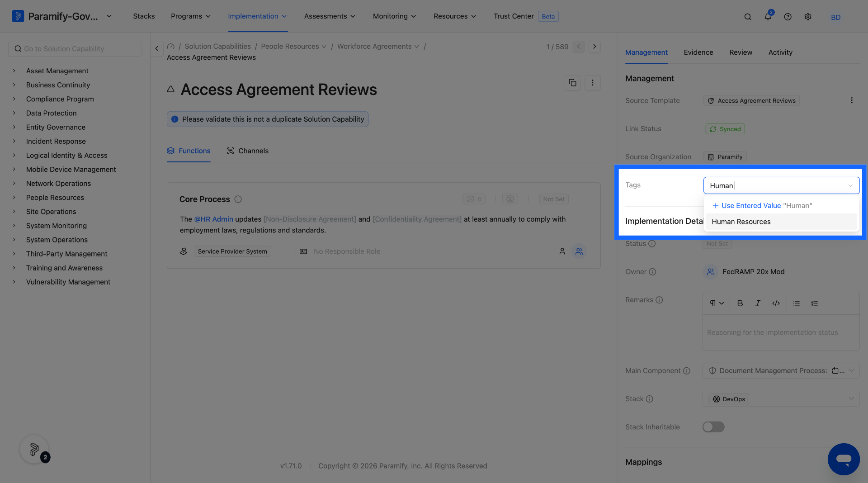Open the Stacks menu
Screen dimensions: 868x483
pos(144,16)
